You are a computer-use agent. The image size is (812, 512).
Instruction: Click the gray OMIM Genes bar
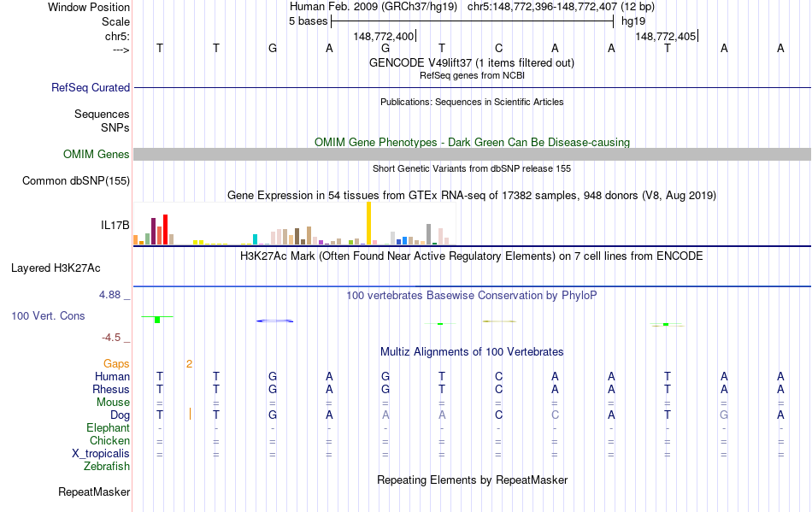coord(473,154)
